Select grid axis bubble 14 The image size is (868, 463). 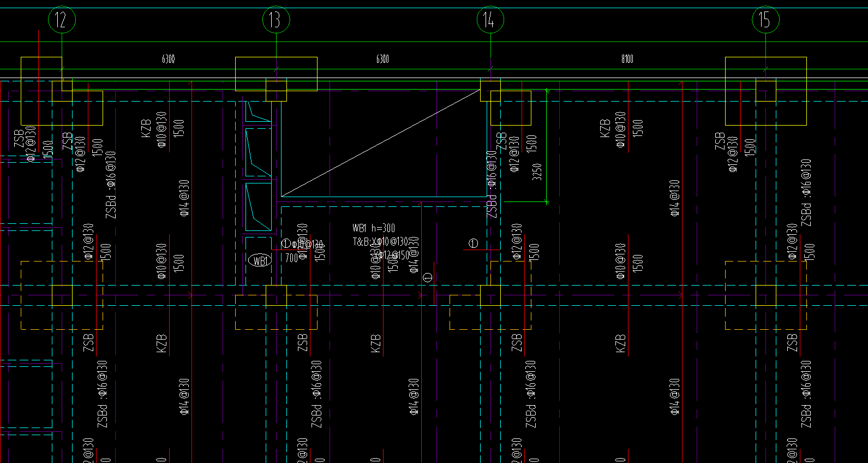coord(490,20)
